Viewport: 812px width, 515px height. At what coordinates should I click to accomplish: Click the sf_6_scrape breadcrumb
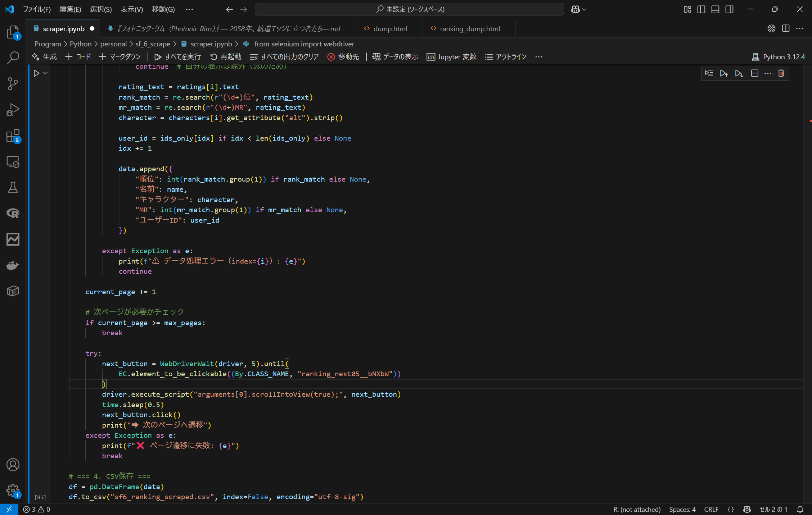(153, 44)
